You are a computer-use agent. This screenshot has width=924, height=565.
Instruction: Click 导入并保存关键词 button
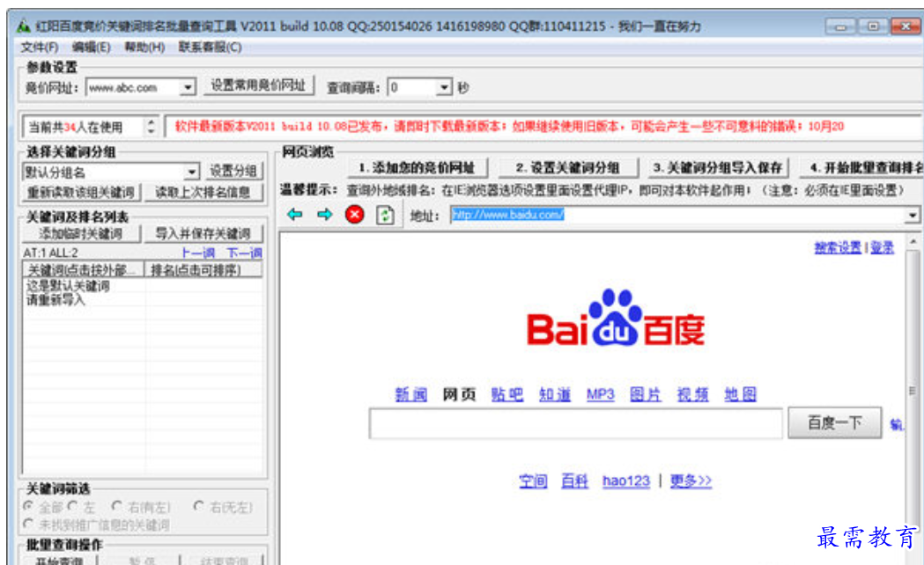pyautogui.click(x=203, y=233)
